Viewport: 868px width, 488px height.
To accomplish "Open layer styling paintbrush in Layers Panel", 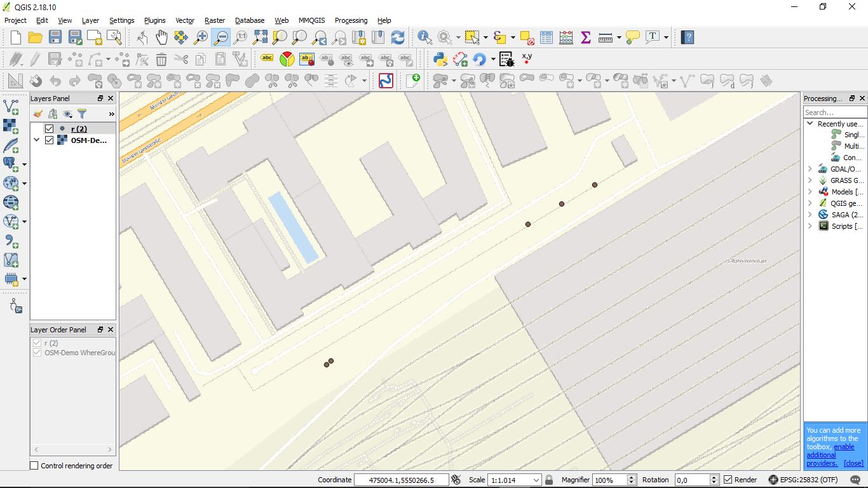I will [37, 114].
